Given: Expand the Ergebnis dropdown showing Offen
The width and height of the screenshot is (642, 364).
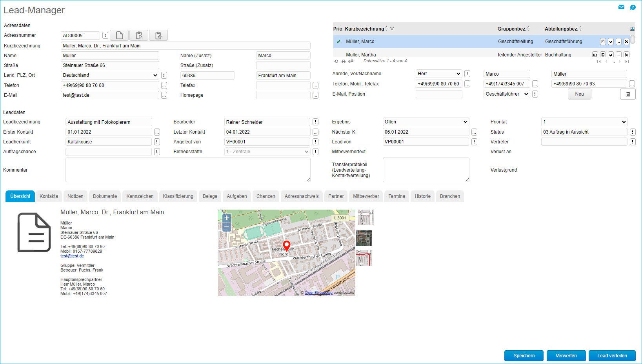Looking at the screenshot, I should pyautogui.click(x=426, y=122).
